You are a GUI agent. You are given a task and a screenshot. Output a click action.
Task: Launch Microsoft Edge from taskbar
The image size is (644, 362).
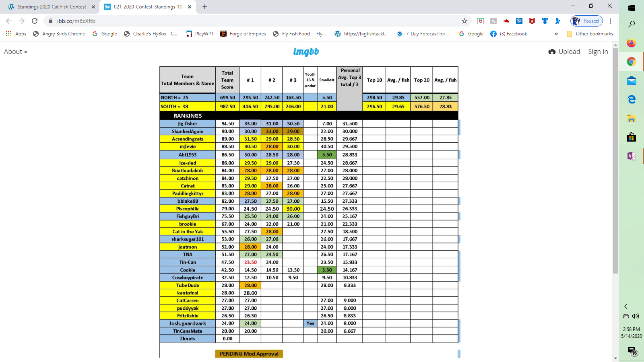coord(632,99)
